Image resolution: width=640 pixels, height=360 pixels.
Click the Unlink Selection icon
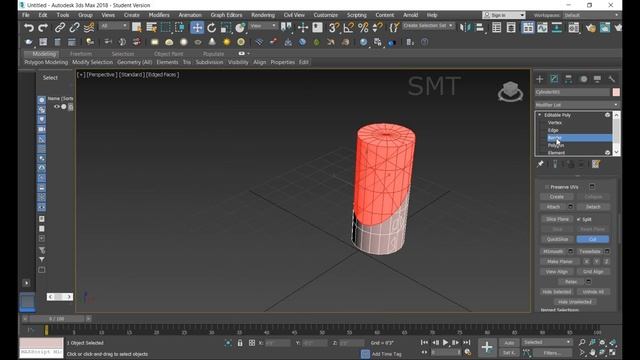pyautogui.click(x=74, y=27)
